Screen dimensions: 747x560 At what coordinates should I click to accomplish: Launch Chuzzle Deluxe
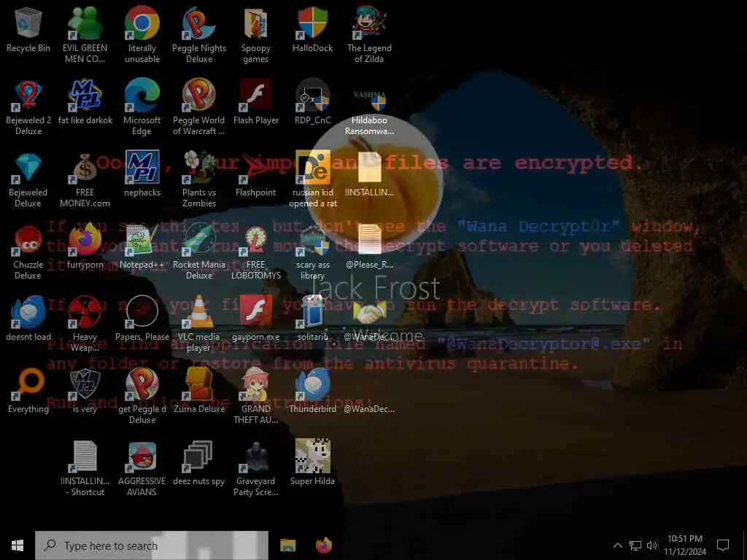click(x=28, y=252)
